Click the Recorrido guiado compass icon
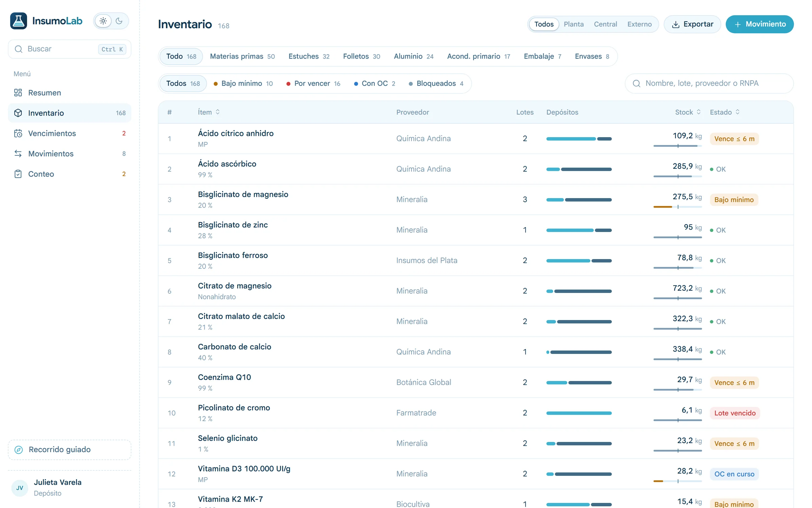 coord(19,449)
